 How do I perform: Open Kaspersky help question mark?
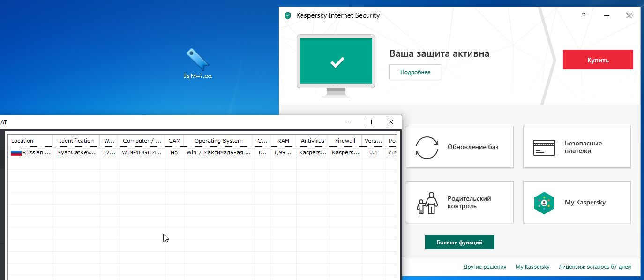[x=584, y=15]
